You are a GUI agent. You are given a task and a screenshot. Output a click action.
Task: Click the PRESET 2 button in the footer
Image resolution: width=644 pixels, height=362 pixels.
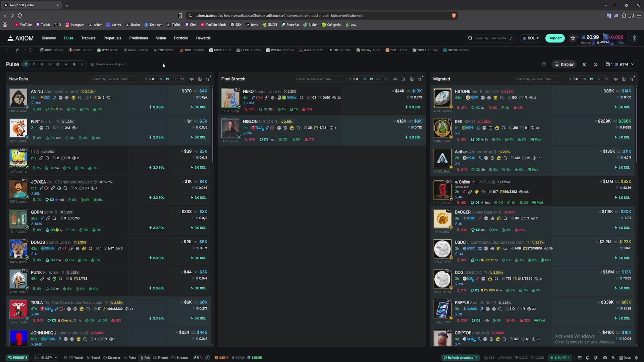point(18,358)
